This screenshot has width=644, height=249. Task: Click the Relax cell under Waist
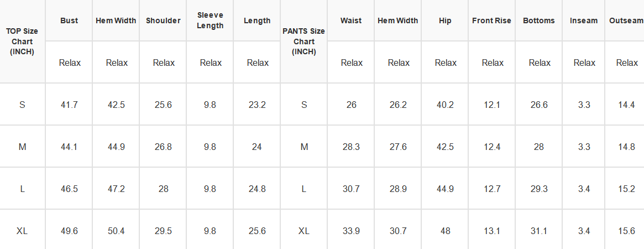[x=351, y=63]
